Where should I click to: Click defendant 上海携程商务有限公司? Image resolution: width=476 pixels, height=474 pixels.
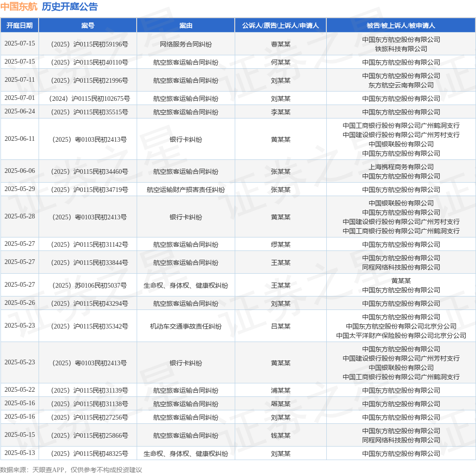click(401, 167)
